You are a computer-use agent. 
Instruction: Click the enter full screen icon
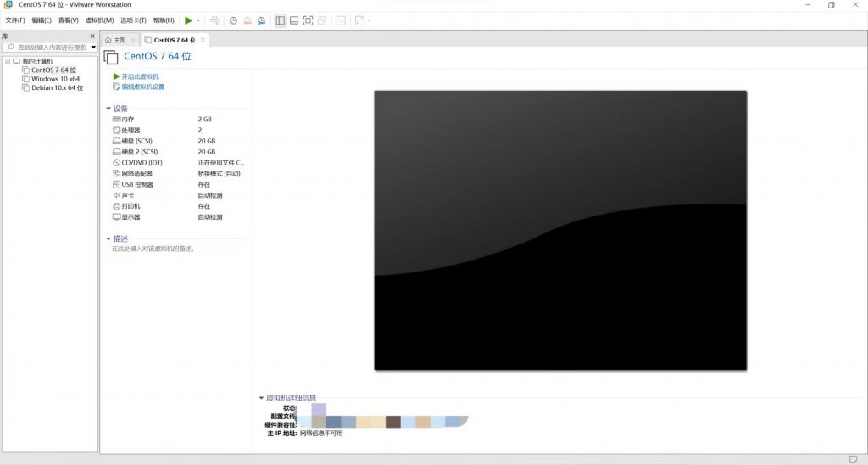(308, 20)
